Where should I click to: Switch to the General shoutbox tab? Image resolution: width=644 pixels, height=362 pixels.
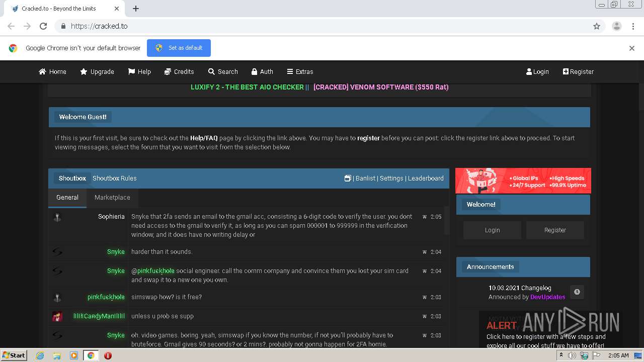point(67,198)
